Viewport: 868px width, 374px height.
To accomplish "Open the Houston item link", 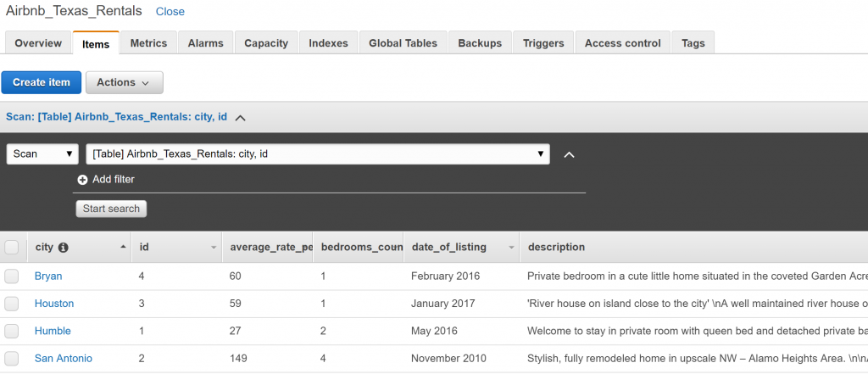I will tap(54, 304).
